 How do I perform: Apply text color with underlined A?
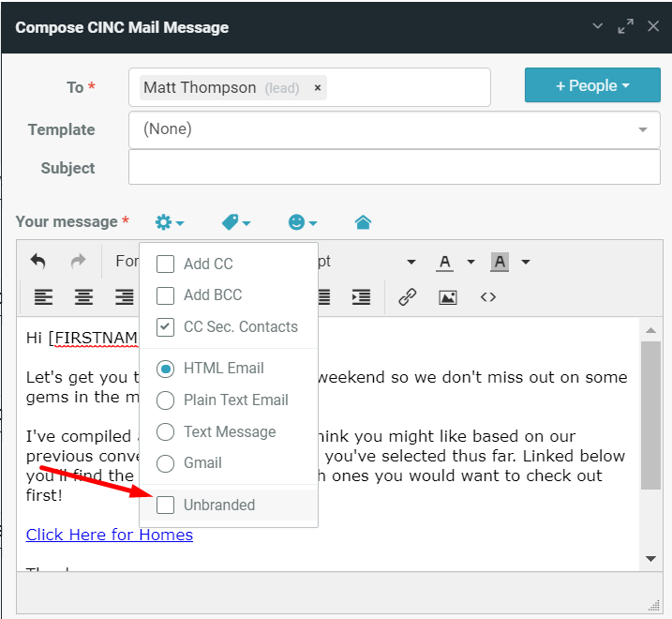(x=445, y=262)
